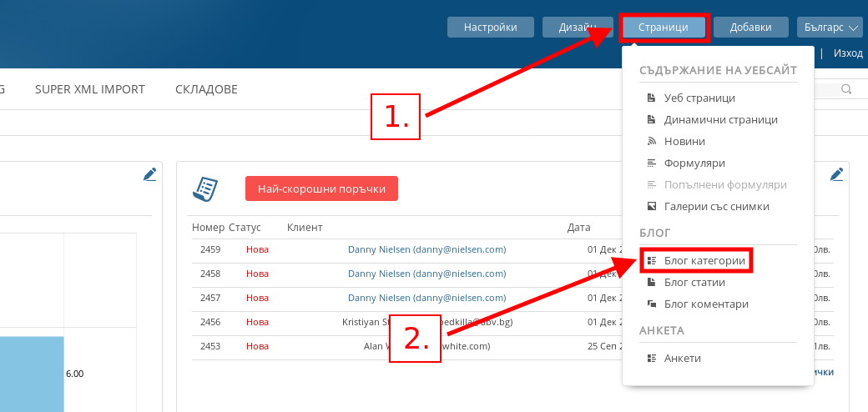Click the Настройки button

coord(490,28)
